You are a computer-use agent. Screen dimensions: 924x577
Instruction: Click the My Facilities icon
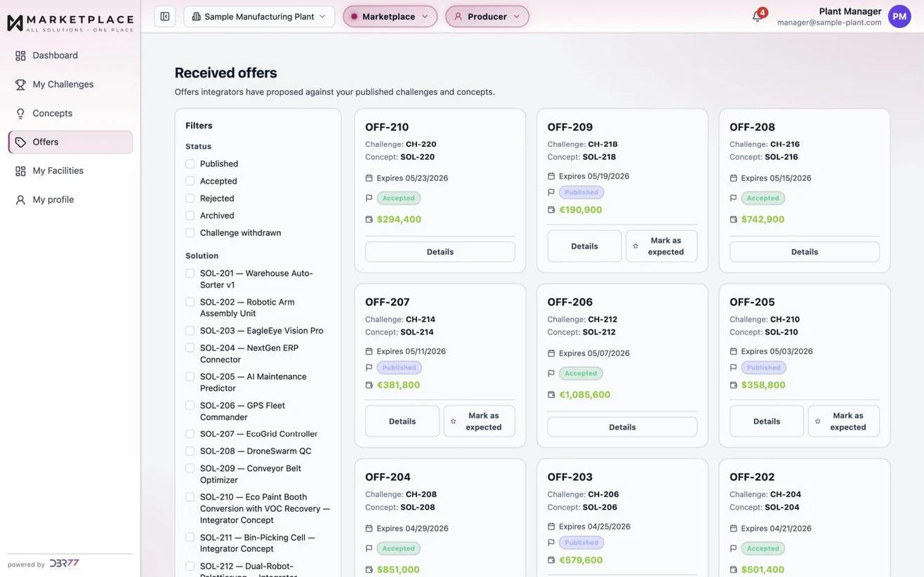point(20,171)
